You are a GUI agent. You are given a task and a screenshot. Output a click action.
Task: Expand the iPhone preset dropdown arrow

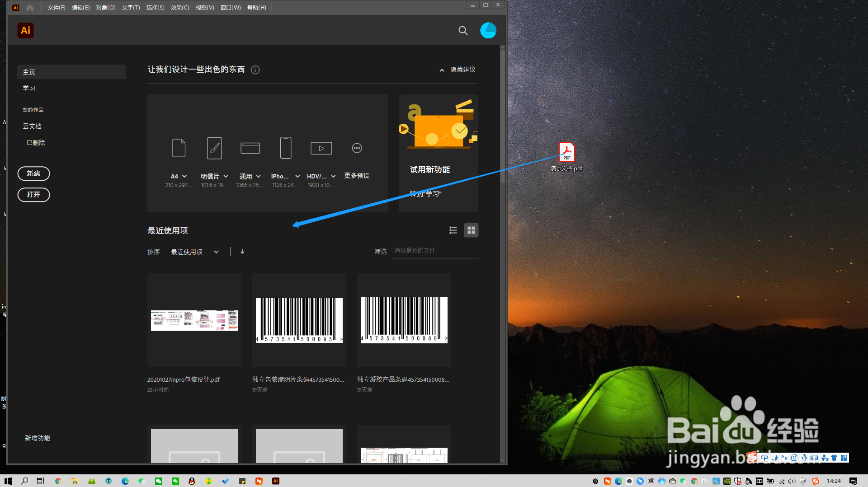pos(297,176)
